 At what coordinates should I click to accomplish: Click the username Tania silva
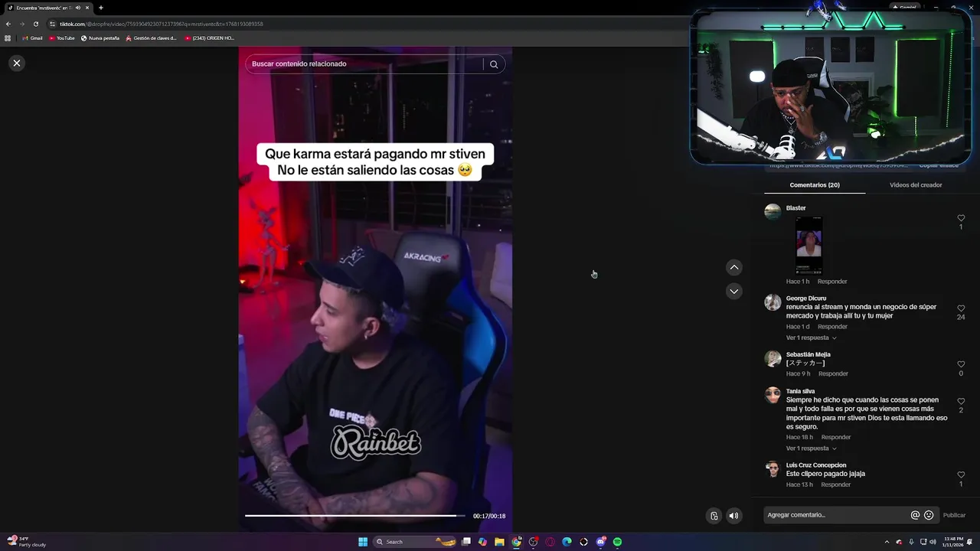800,391
